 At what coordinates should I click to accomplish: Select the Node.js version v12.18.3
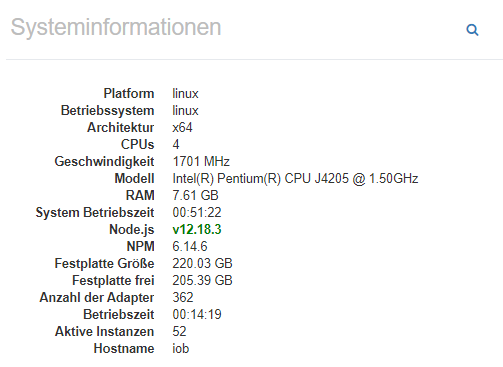pos(197,229)
